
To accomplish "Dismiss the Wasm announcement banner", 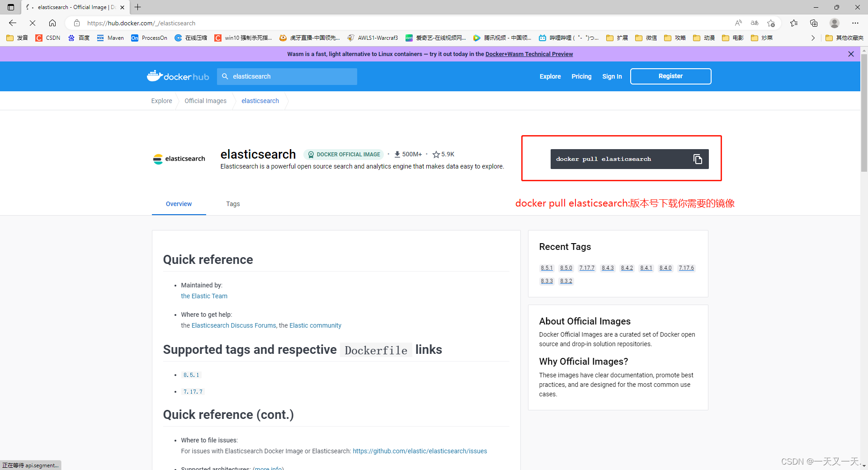I will (851, 54).
